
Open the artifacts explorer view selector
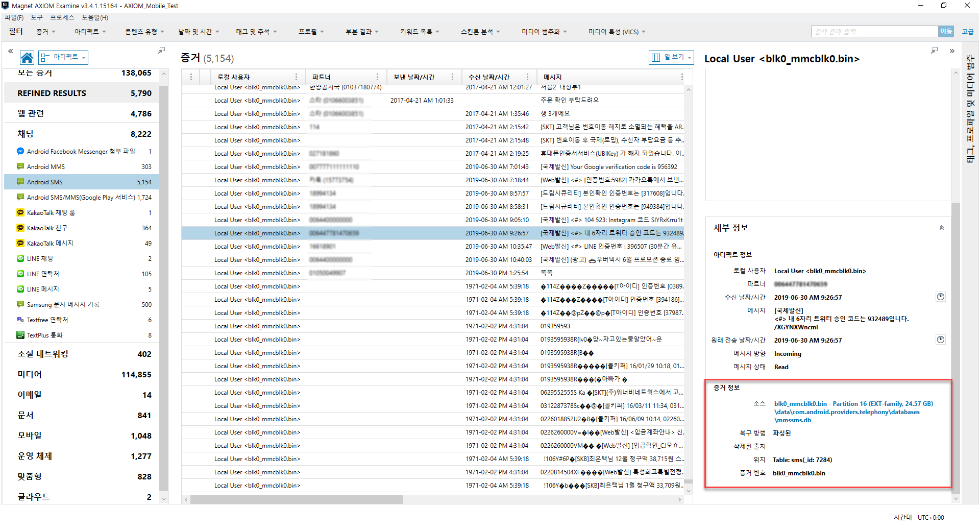[63, 57]
